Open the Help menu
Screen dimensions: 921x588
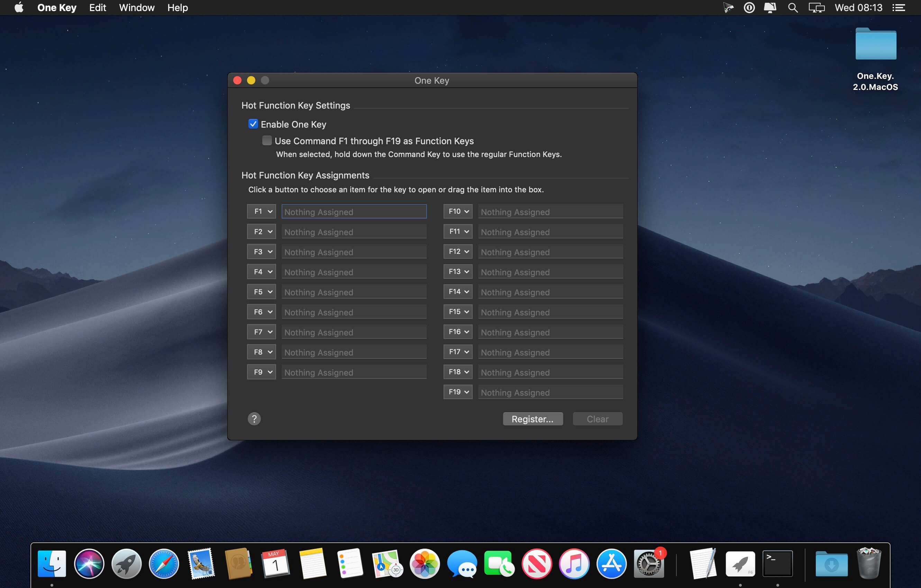[177, 8]
